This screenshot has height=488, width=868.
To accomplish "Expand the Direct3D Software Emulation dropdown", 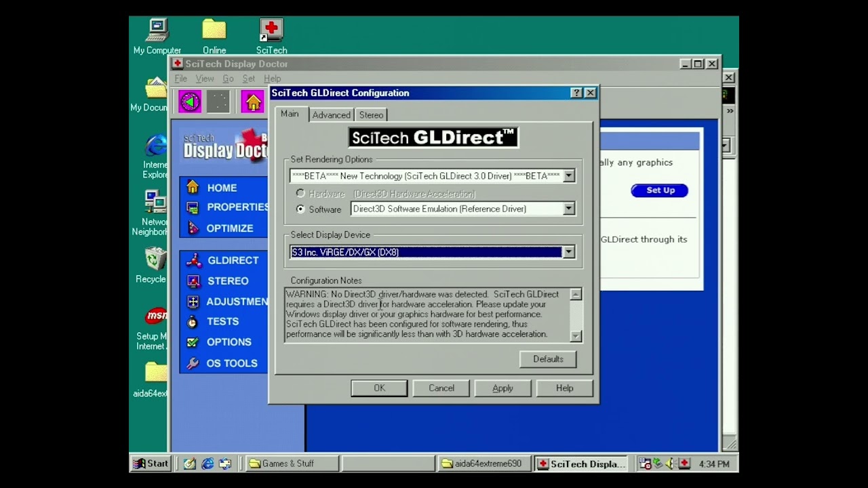I will coord(569,209).
